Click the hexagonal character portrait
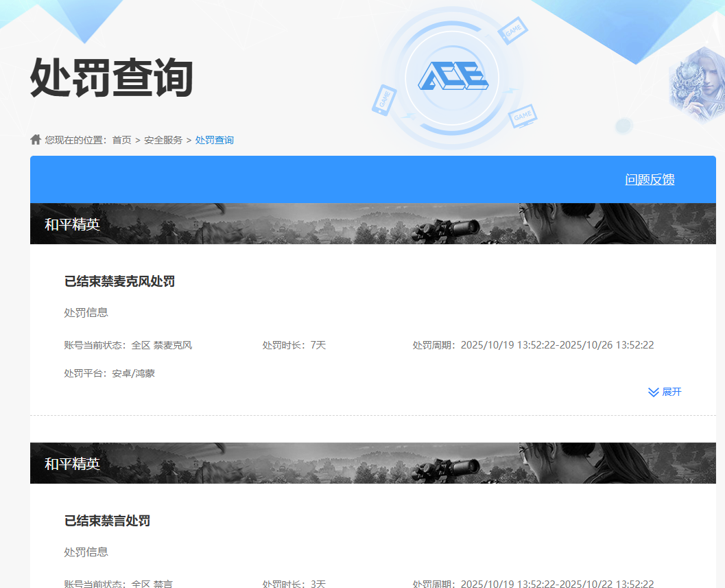 click(x=697, y=84)
